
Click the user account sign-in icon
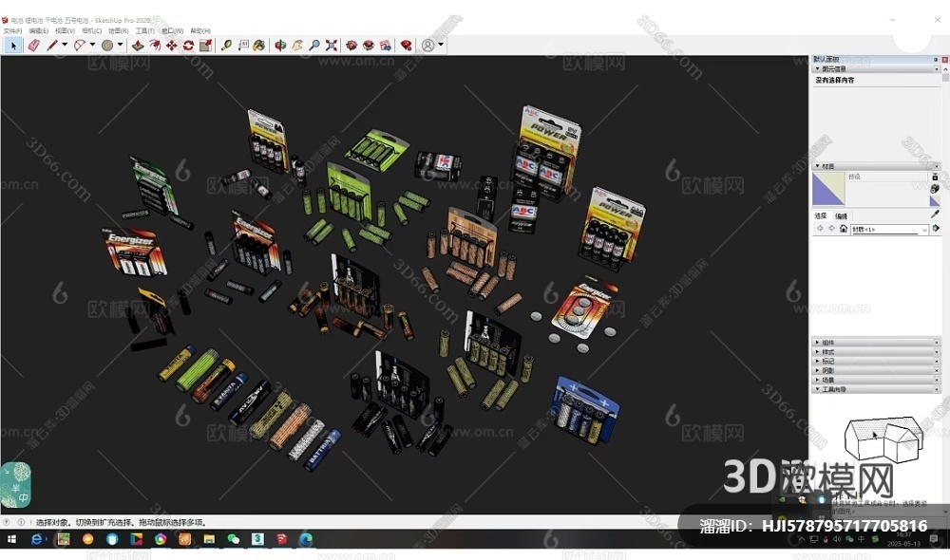(427, 46)
